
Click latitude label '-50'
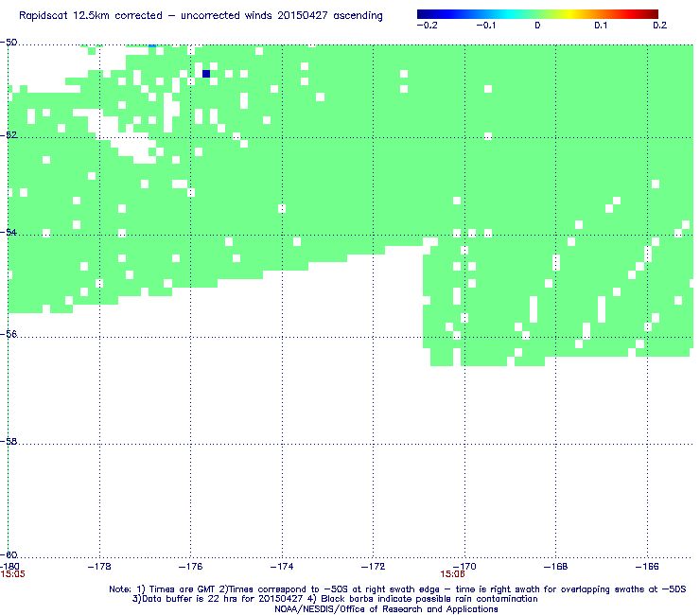click(x=9, y=43)
